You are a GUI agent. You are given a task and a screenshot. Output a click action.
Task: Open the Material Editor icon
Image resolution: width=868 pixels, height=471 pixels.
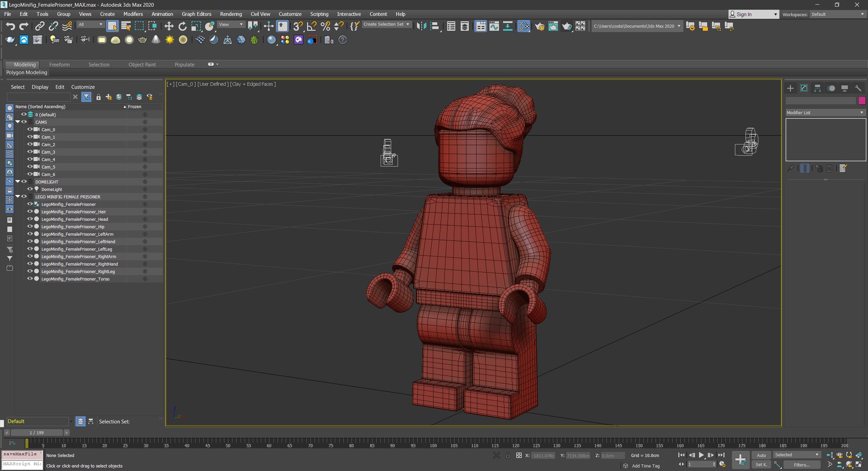[x=524, y=26]
